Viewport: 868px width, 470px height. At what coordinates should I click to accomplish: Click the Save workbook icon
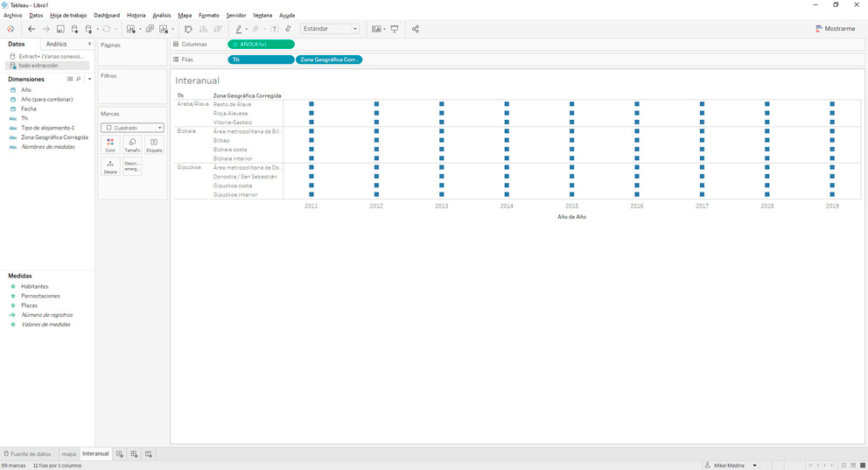coord(60,29)
